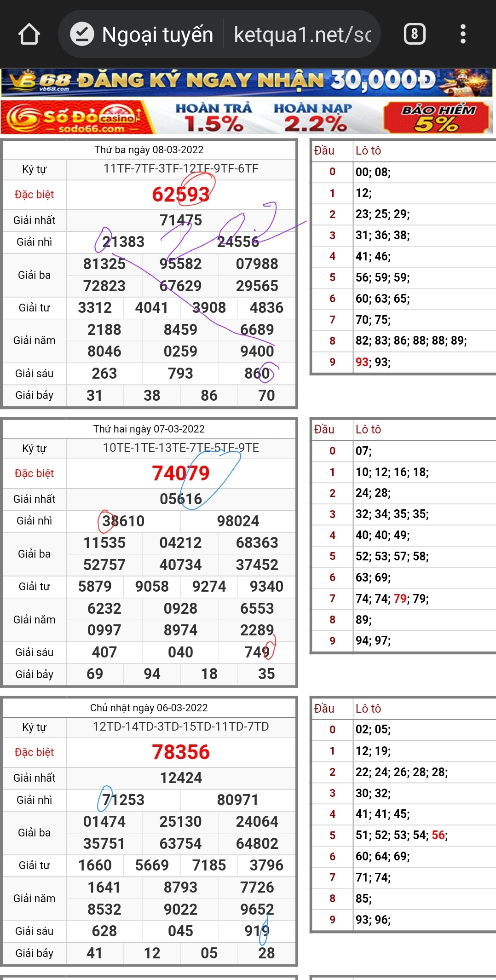Tap sixth prize number 919

point(257,931)
